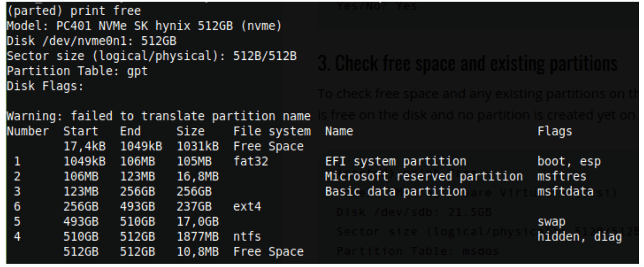Click the "Flags" column header
The width and height of the screenshot is (644, 267).
pos(554,131)
